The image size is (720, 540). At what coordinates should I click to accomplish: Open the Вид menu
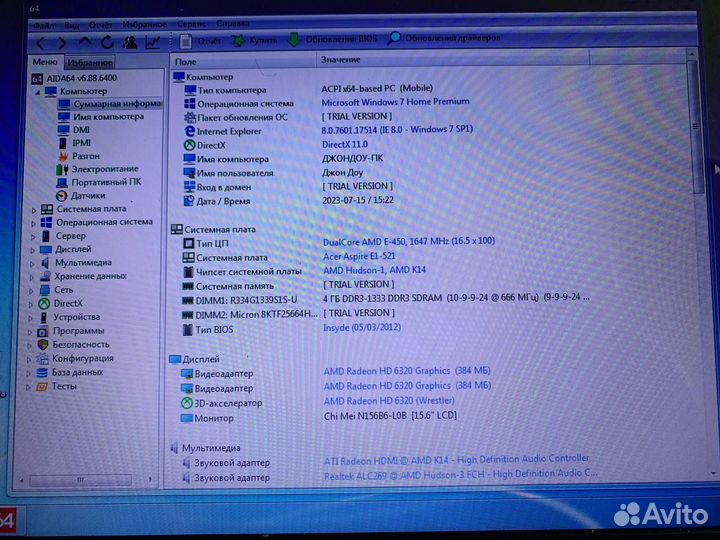pyautogui.click(x=72, y=25)
